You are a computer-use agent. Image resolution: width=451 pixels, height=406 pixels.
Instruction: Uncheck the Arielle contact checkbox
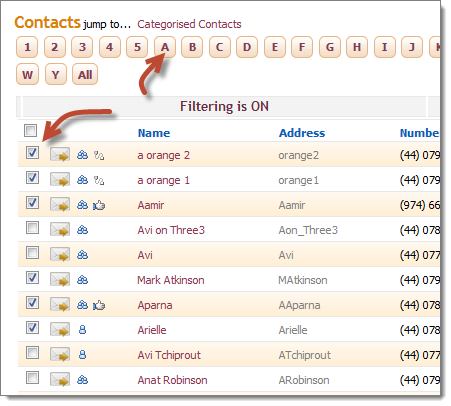pyautogui.click(x=32, y=328)
